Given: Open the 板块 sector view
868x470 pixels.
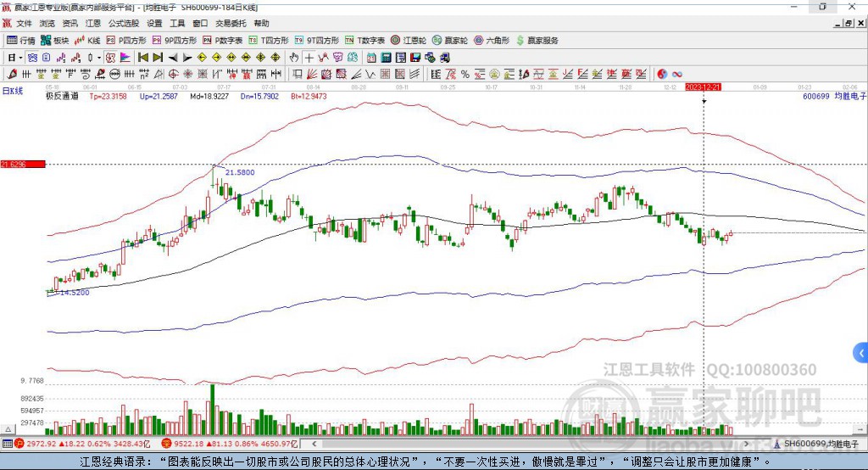Looking at the screenshot, I should (54, 41).
